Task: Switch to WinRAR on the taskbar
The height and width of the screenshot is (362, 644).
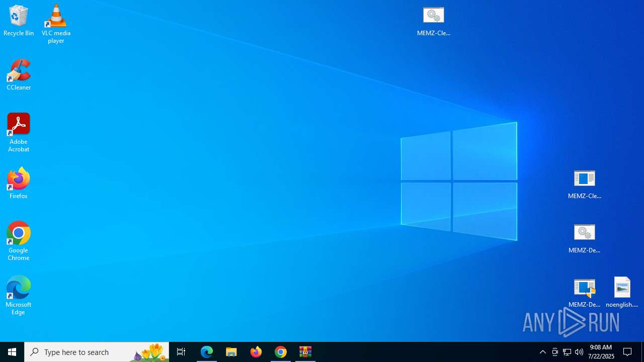Action: pos(305,352)
